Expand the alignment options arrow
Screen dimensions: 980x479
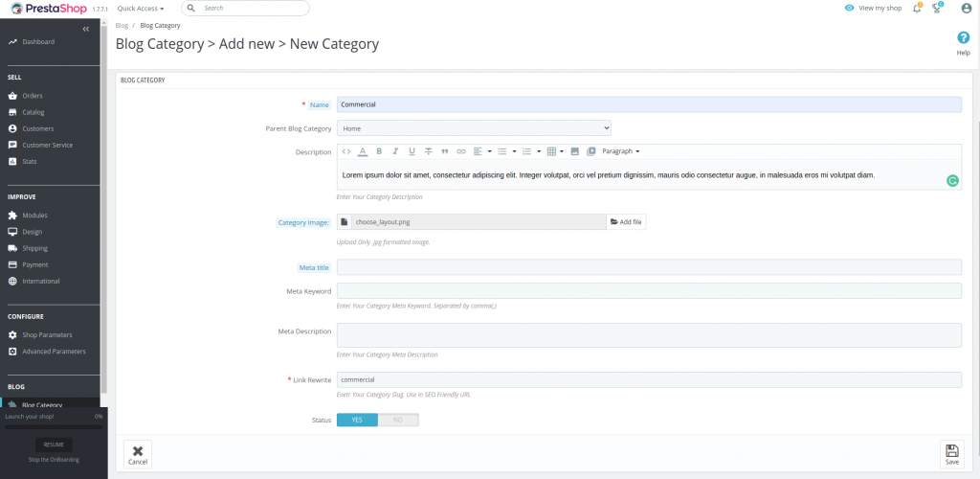tap(490, 151)
